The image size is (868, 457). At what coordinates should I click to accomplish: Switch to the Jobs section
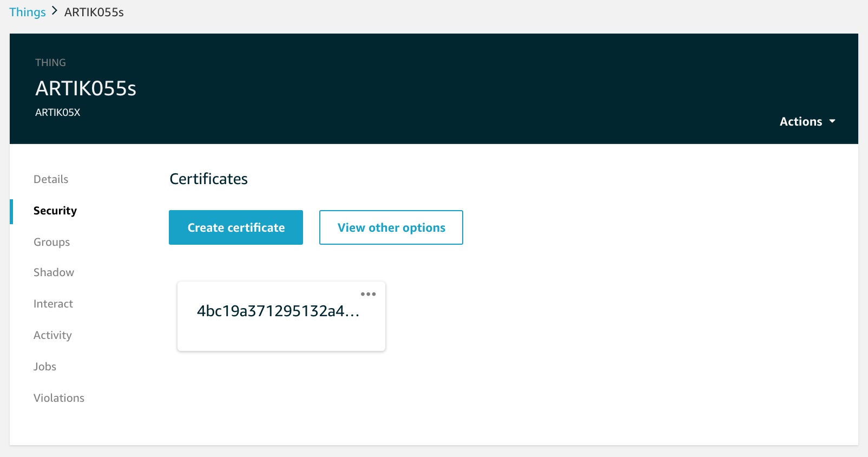(45, 367)
